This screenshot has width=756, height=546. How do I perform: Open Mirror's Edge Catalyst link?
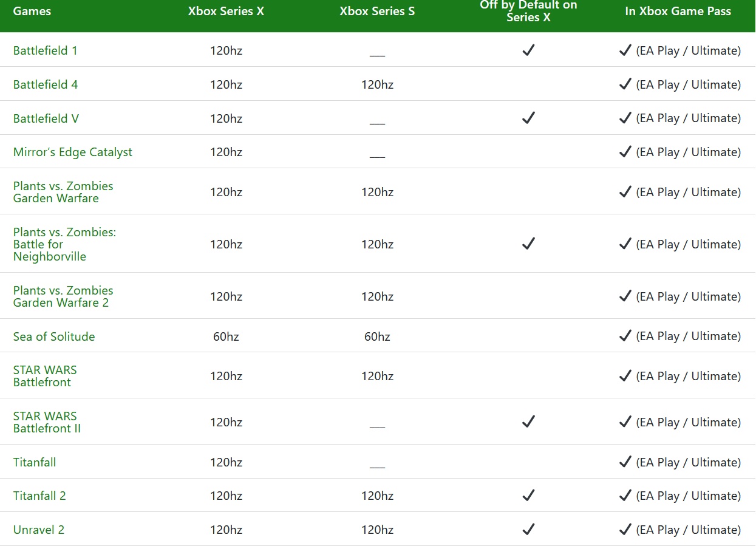tap(73, 152)
